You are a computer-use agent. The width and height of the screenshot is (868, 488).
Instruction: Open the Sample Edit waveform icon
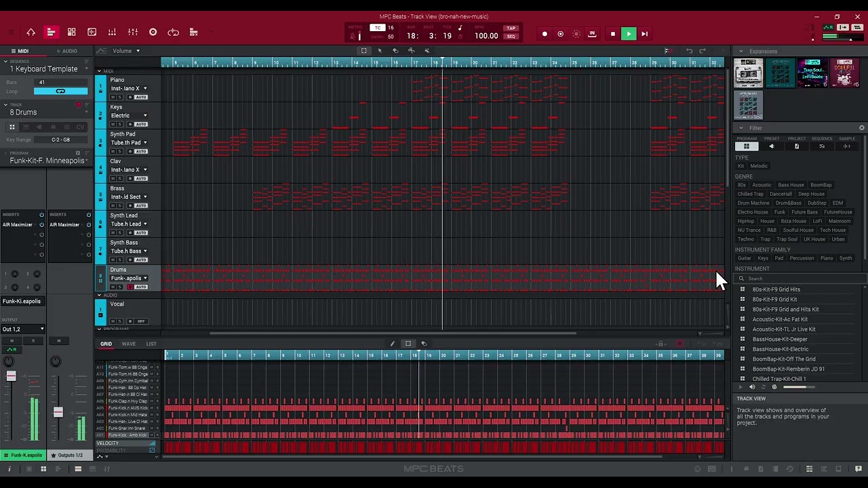pos(92,32)
